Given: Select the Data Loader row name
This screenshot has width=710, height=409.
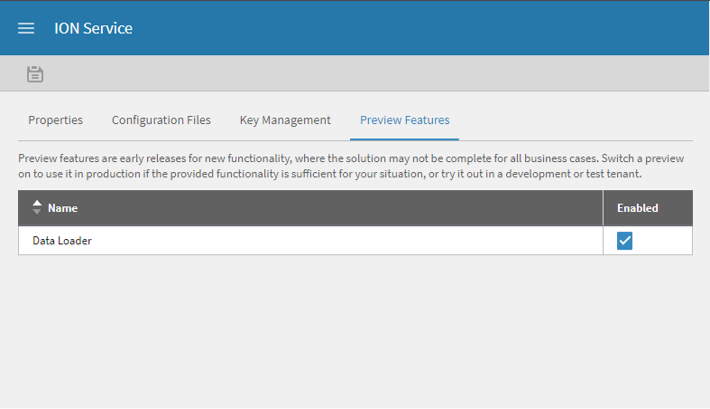Looking at the screenshot, I should point(62,240).
